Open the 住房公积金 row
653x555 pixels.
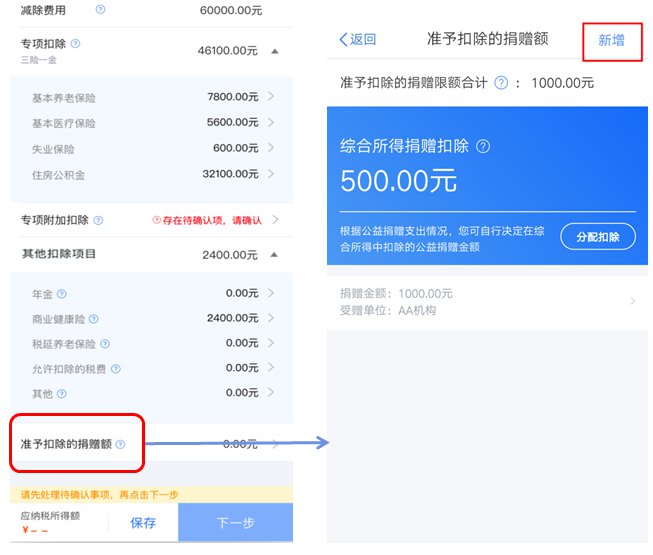[150, 175]
